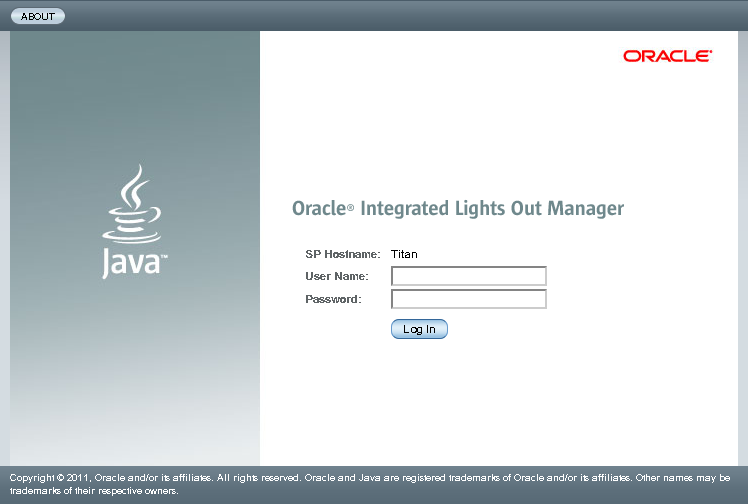Click the "User Name:" label

click(x=337, y=276)
